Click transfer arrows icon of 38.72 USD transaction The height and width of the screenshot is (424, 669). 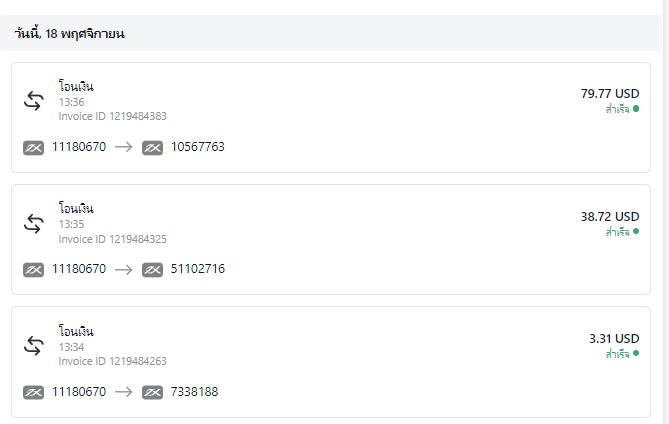point(34,224)
